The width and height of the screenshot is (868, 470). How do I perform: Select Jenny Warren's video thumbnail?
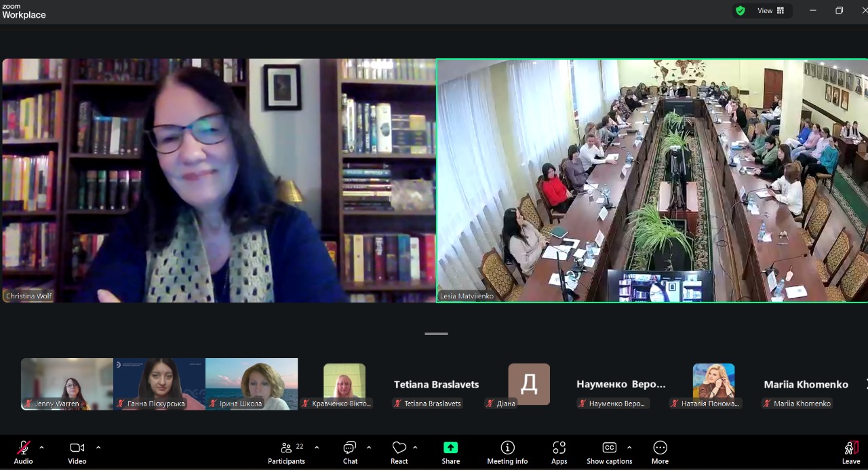66,383
